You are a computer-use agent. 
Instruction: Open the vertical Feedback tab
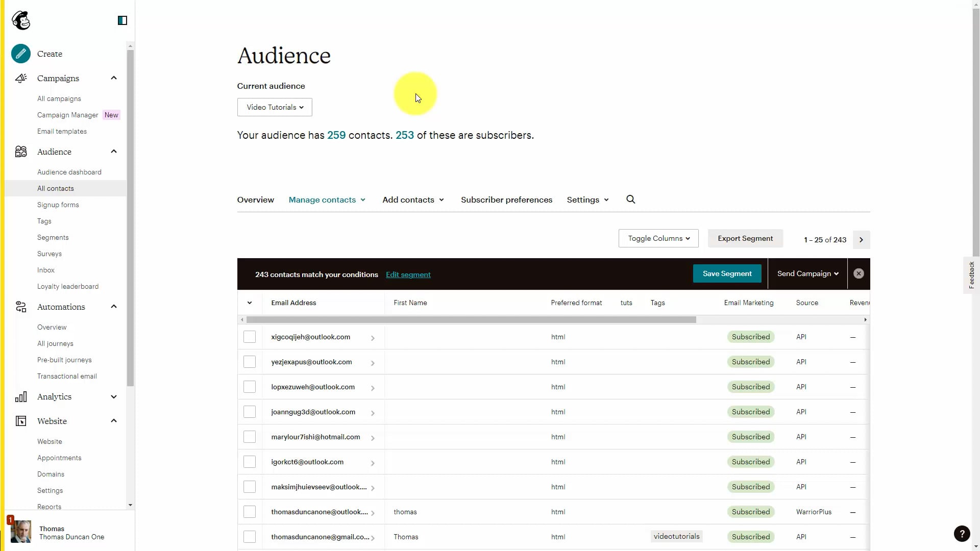click(x=971, y=275)
